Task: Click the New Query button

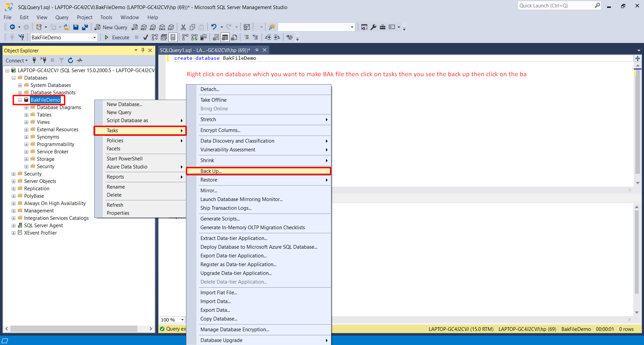Action: click(x=111, y=27)
